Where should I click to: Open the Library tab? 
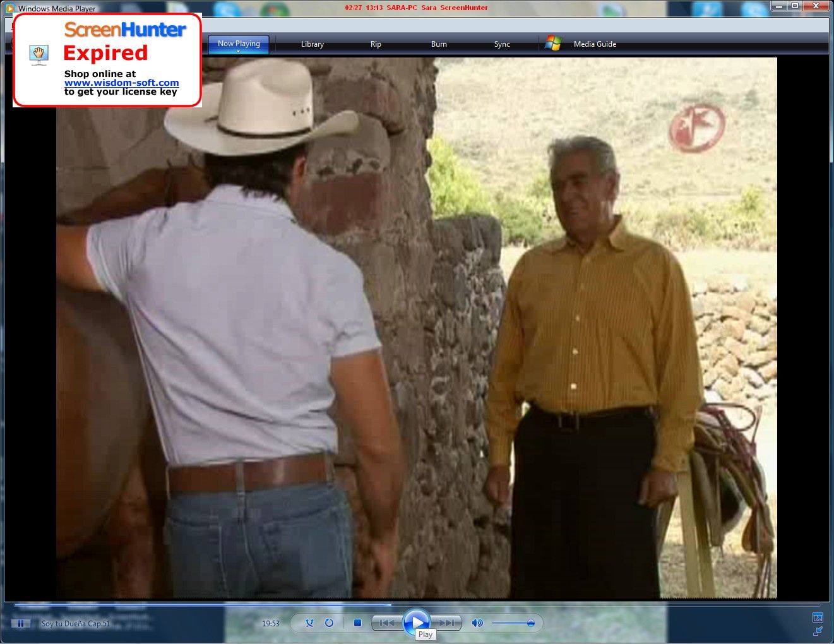(312, 44)
